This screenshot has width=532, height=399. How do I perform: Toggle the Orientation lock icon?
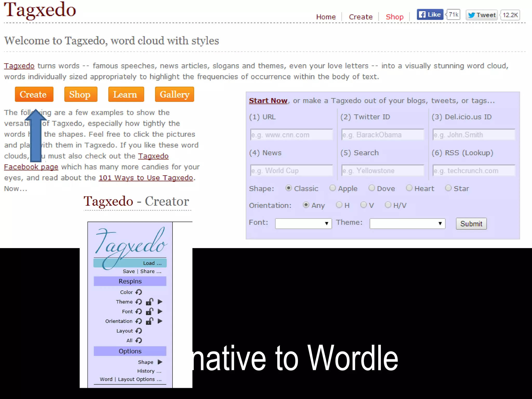click(150, 321)
